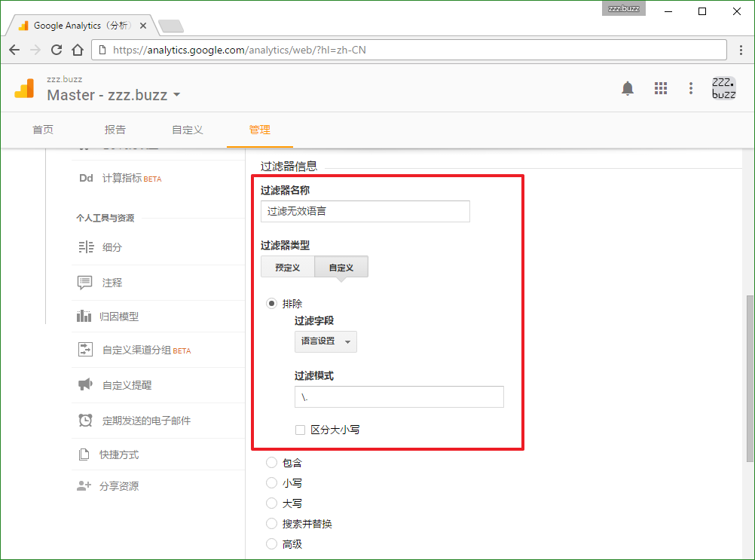Open the 注释 link
The image size is (755, 560).
point(112,283)
